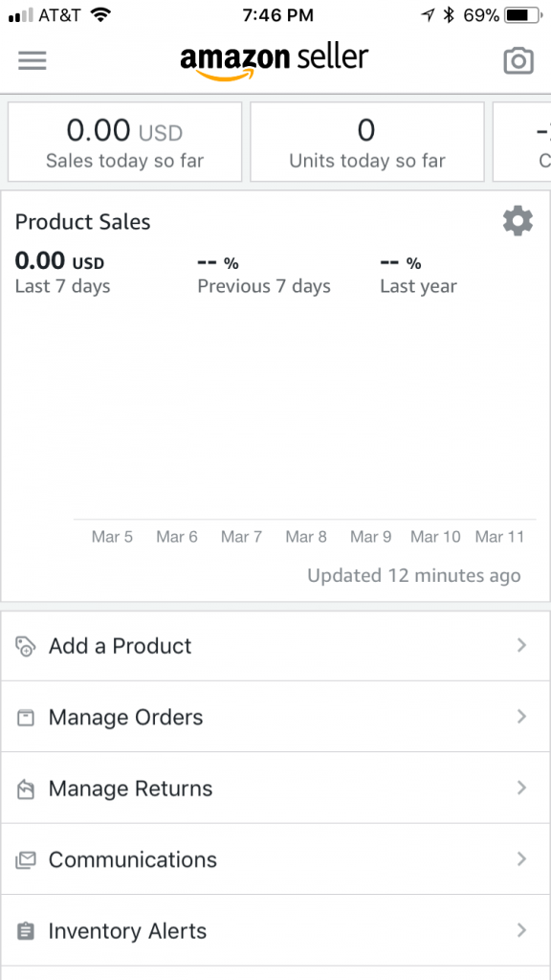Tap the Communications envelope icon
Image resolution: width=551 pixels, height=980 pixels.
coord(25,860)
